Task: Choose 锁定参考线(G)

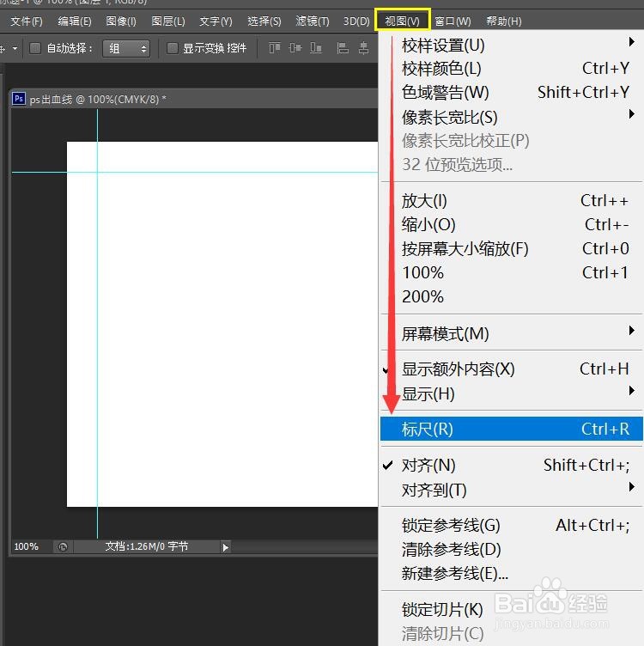Action: click(512, 525)
